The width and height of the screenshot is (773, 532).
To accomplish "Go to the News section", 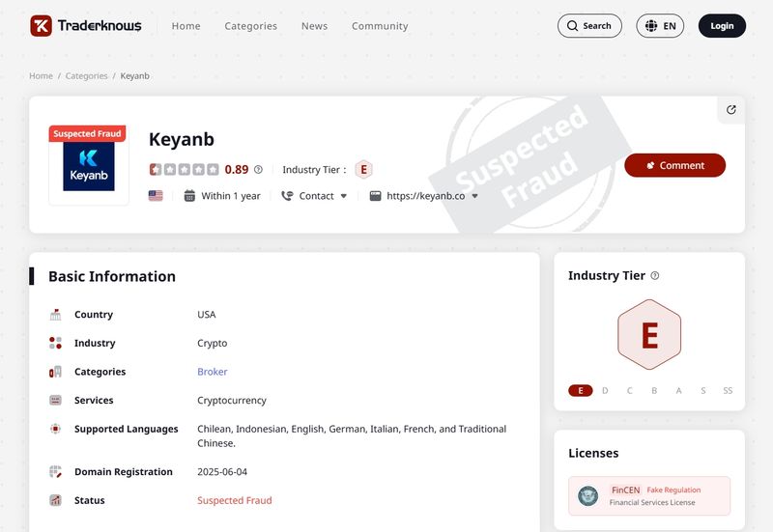I will 315,26.
